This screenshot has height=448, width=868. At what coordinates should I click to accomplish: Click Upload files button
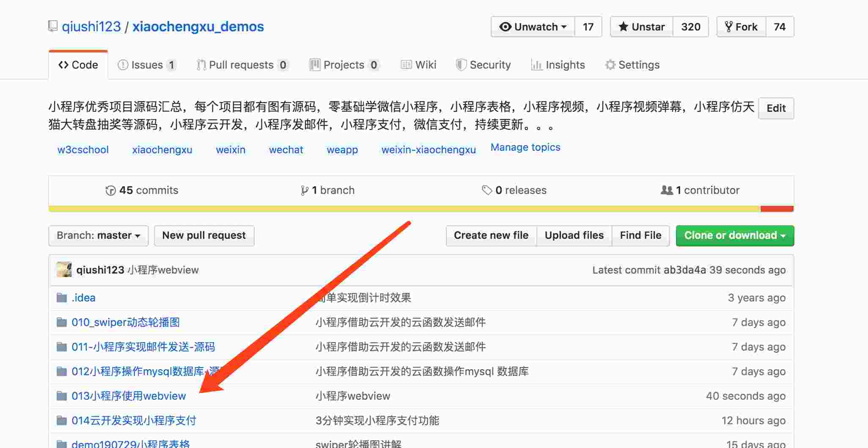574,235
